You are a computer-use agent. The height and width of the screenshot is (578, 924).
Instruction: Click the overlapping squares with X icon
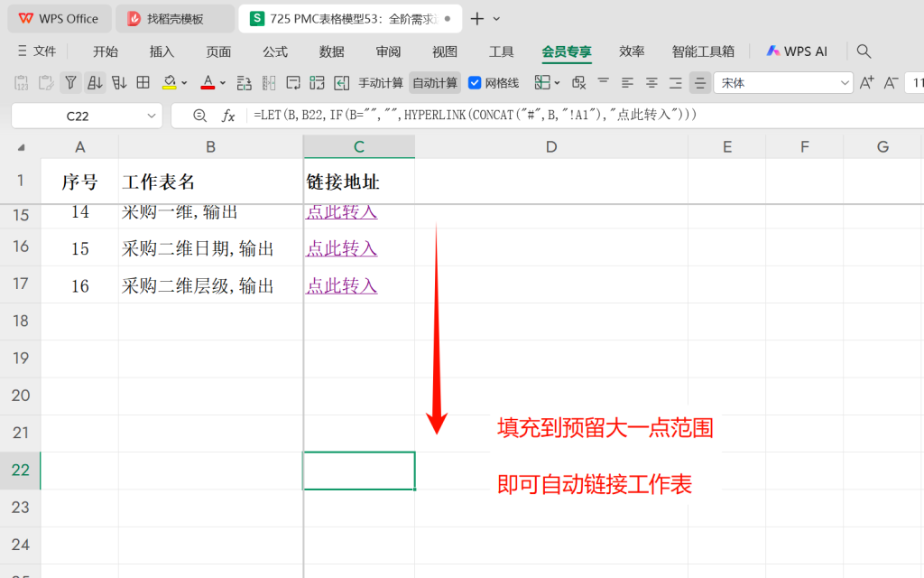click(578, 82)
